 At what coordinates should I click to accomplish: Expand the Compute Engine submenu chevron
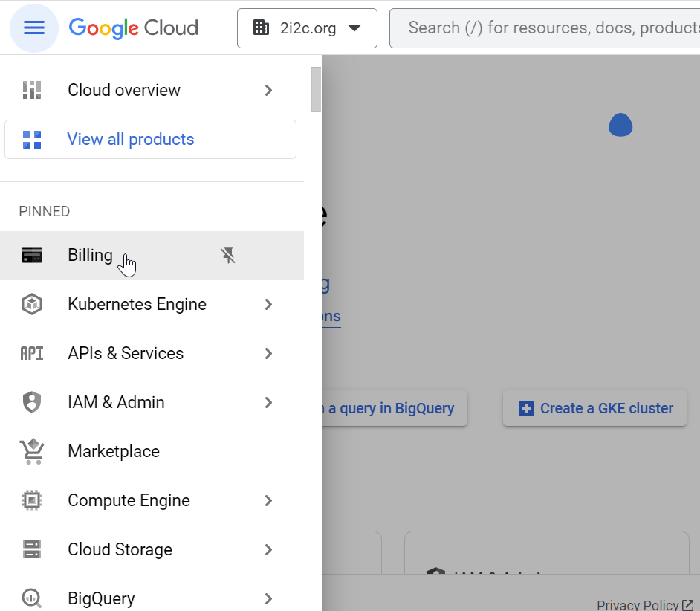tap(268, 501)
